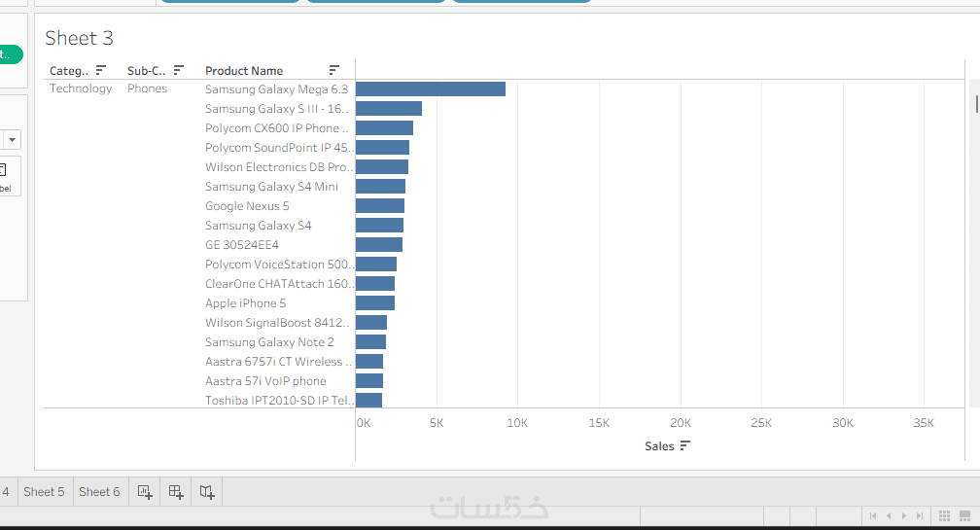Click the Sales axis title
The width and height of the screenshot is (980, 530).
point(659,446)
